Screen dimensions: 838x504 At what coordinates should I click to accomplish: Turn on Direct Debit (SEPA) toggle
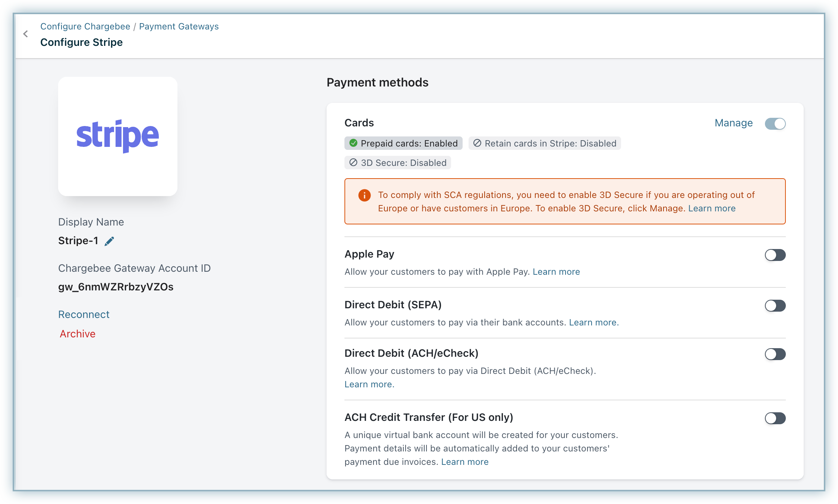(x=775, y=306)
